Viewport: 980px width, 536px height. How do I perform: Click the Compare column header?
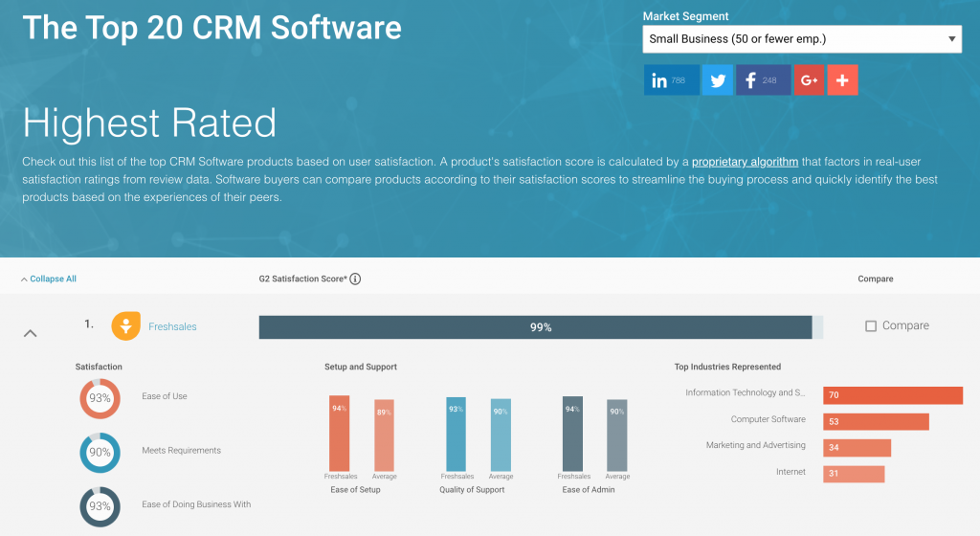click(x=876, y=279)
